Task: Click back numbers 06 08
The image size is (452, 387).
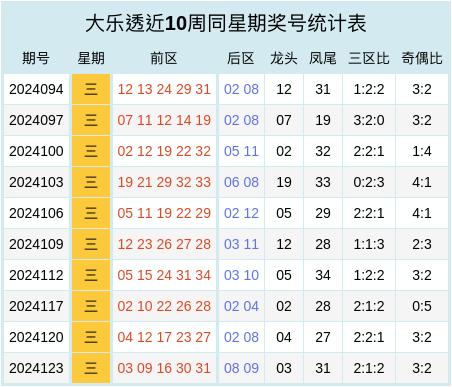Action: coord(241,182)
